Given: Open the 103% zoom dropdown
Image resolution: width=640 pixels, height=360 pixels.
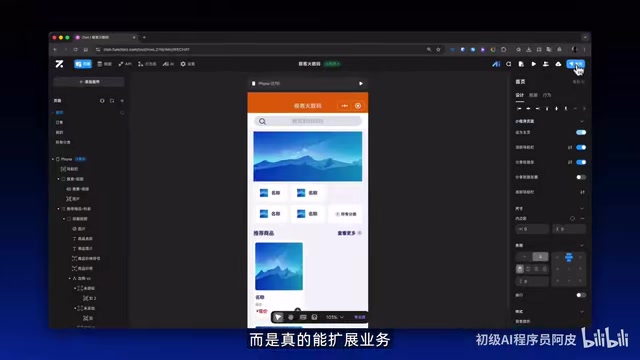Looking at the screenshot, I should 335,317.
